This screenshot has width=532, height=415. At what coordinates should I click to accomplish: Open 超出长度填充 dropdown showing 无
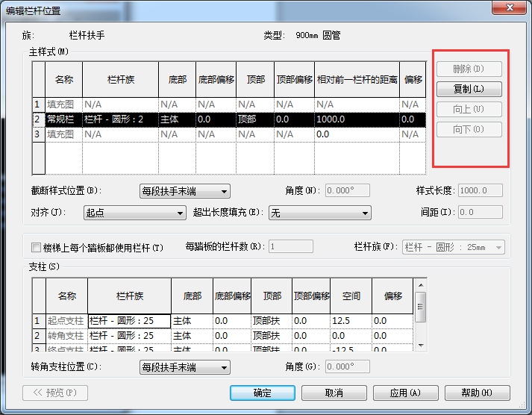click(x=319, y=213)
